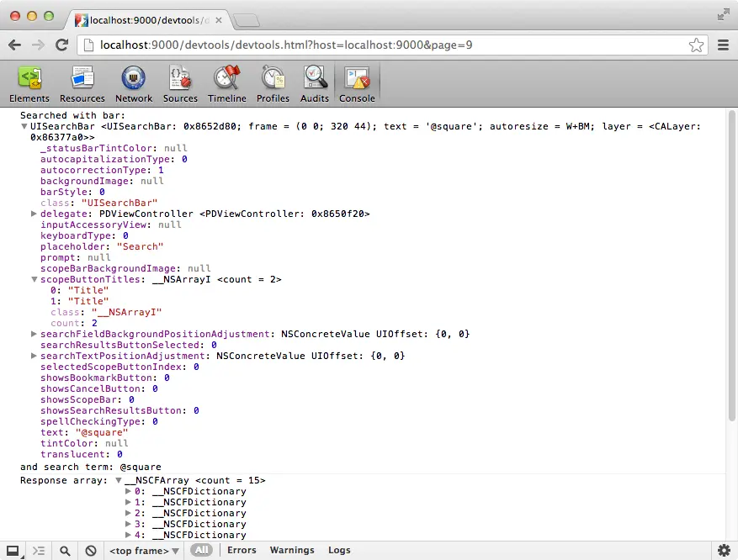
Task: Click the console vertical scrollbar
Action: (731, 266)
